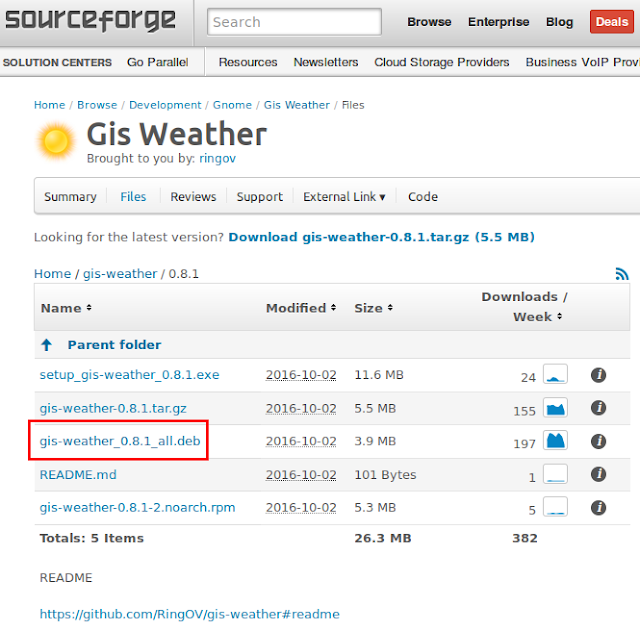Download gis-weather-0.8.1.tar.gz from file list
The image size is (640, 631).
pyautogui.click(x=113, y=408)
